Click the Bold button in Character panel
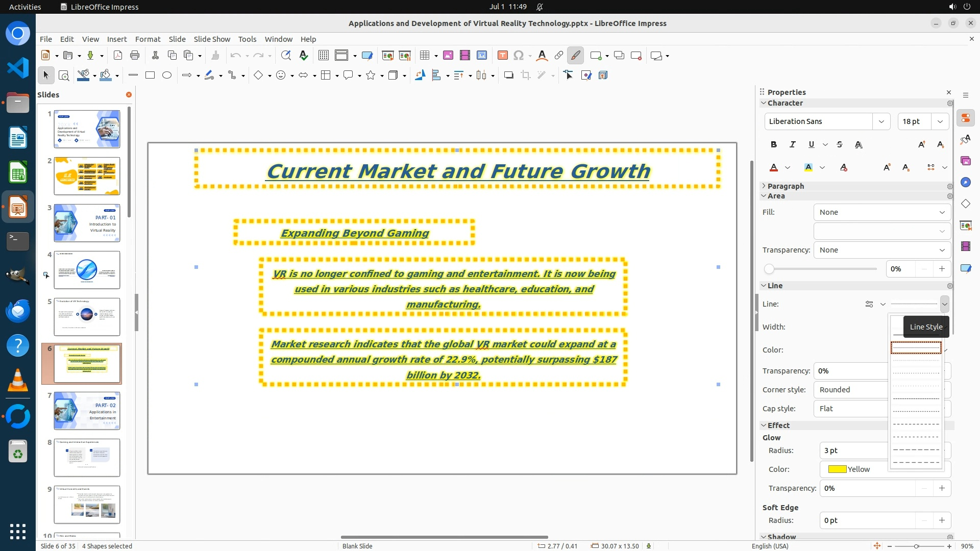 [x=773, y=144]
